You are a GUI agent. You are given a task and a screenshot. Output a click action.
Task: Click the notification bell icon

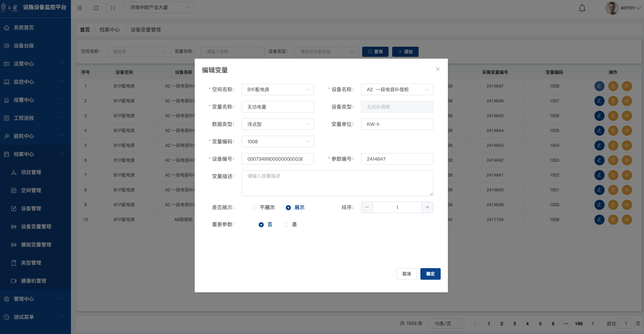pos(582,8)
